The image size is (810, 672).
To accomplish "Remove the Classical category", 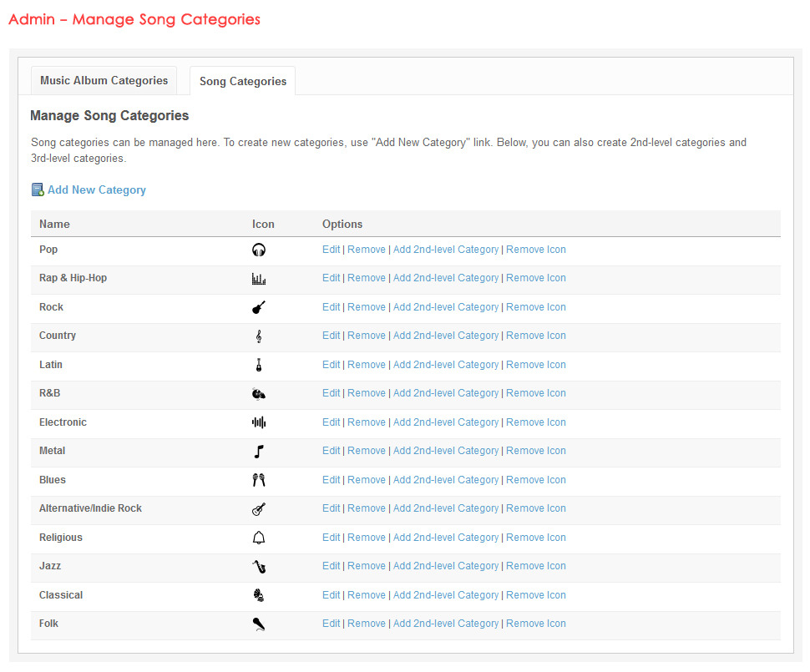I will point(367,595).
